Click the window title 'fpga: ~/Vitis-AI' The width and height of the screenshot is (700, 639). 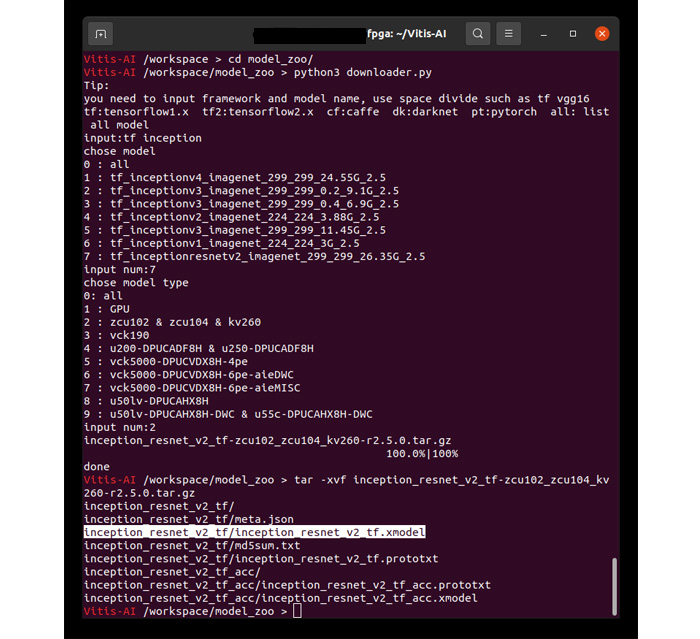click(x=406, y=34)
